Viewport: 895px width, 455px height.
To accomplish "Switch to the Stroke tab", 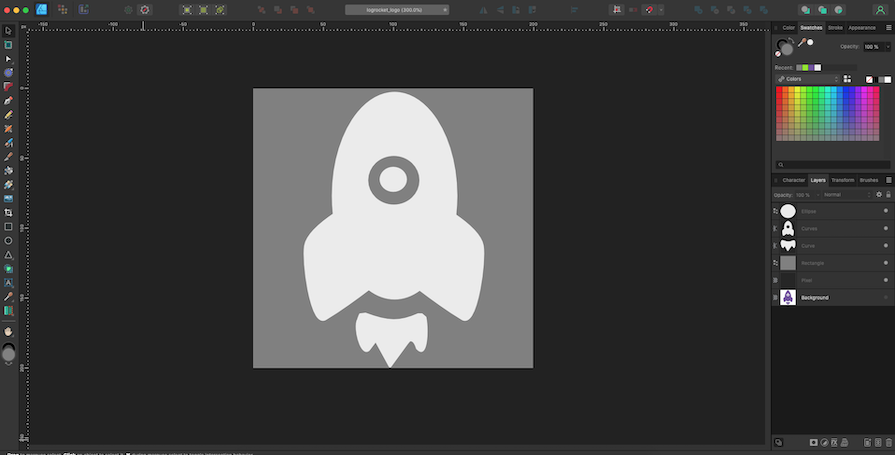I will click(x=835, y=28).
